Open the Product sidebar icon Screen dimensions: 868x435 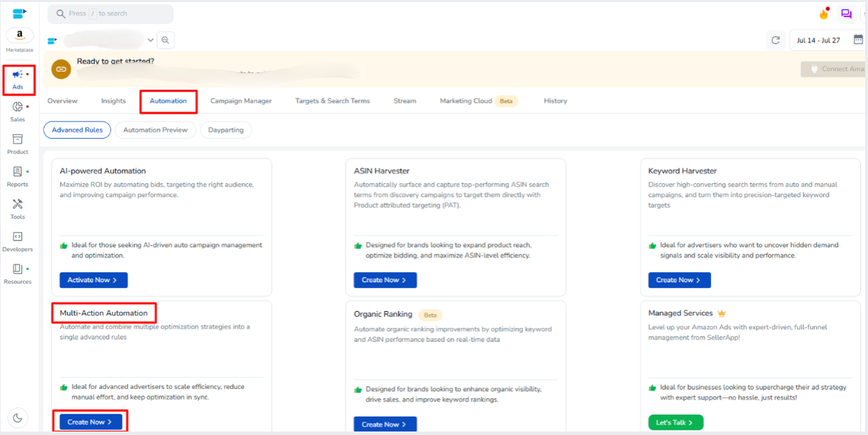[18, 144]
